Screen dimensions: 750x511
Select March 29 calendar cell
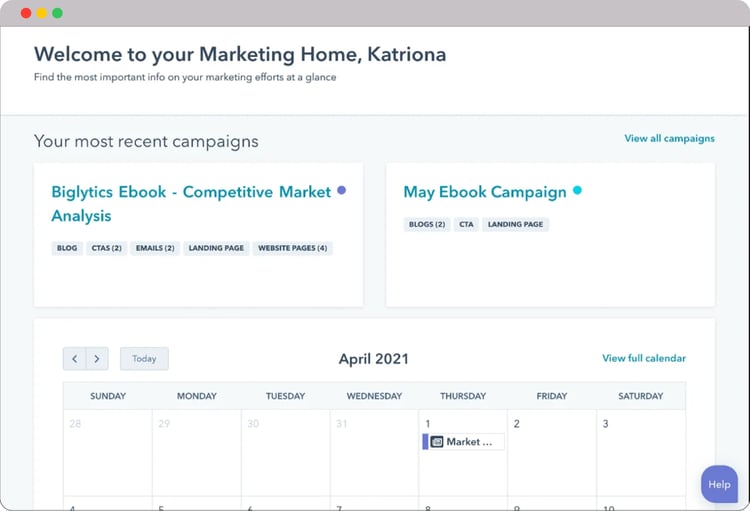coord(197,453)
